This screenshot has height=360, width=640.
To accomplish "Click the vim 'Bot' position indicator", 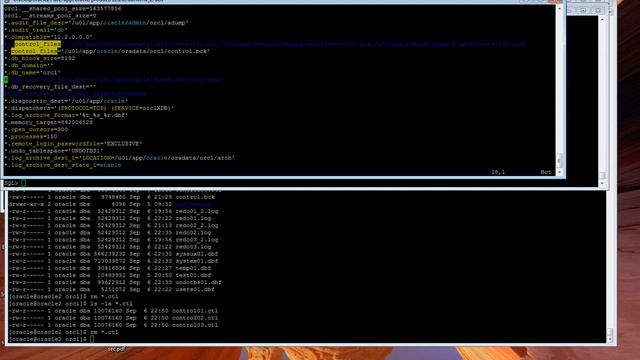I will coord(546,172).
